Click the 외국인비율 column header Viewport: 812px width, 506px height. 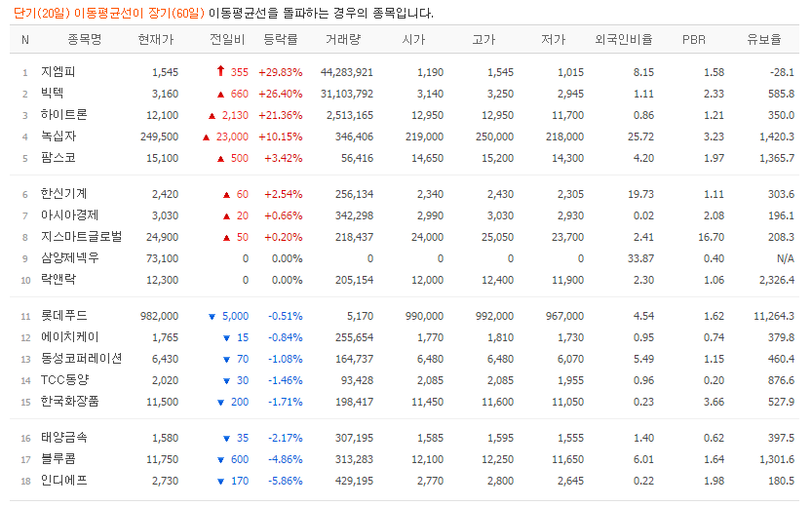point(624,39)
